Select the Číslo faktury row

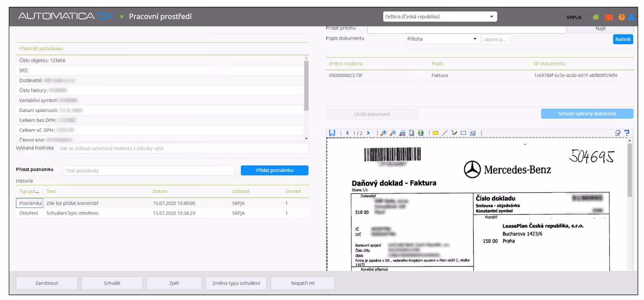tap(160, 90)
